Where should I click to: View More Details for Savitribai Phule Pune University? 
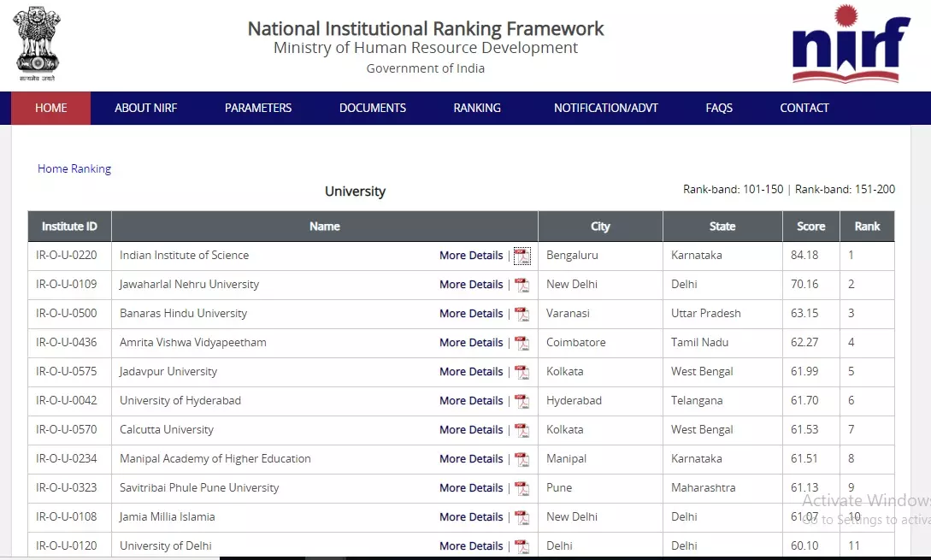[471, 488]
